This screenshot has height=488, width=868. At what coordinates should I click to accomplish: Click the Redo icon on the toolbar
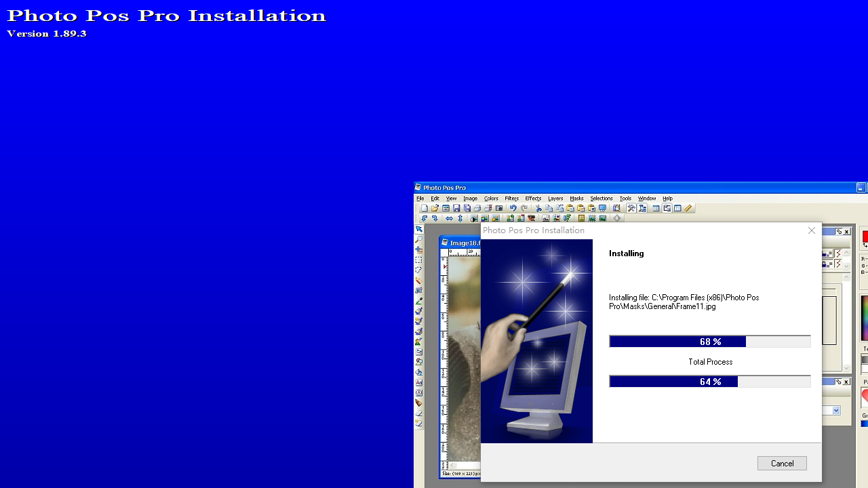point(524,208)
